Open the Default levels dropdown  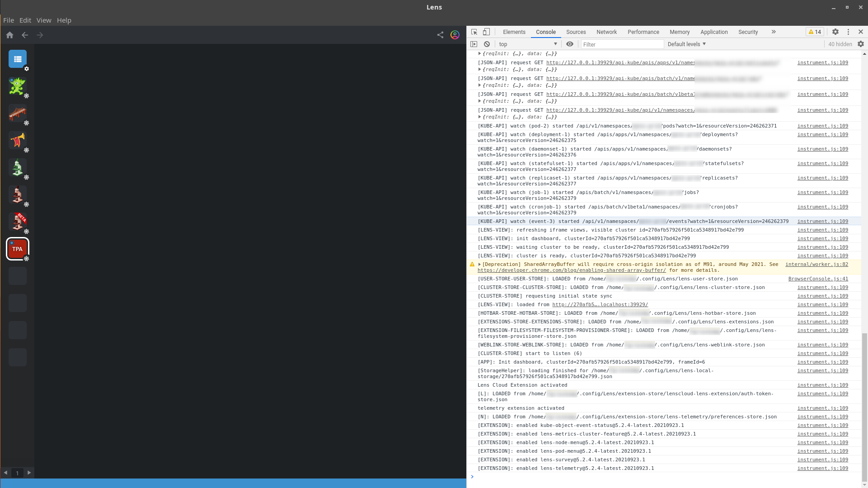pos(686,44)
